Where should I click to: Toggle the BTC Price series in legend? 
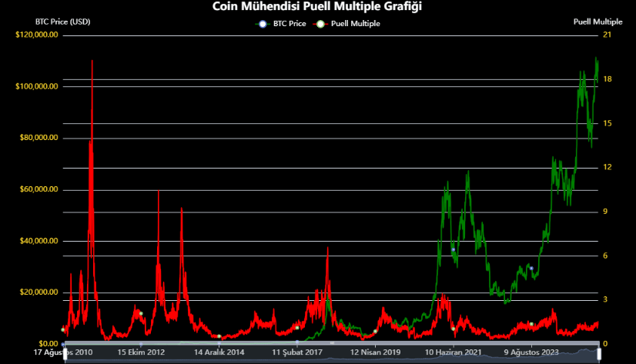pos(282,24)
